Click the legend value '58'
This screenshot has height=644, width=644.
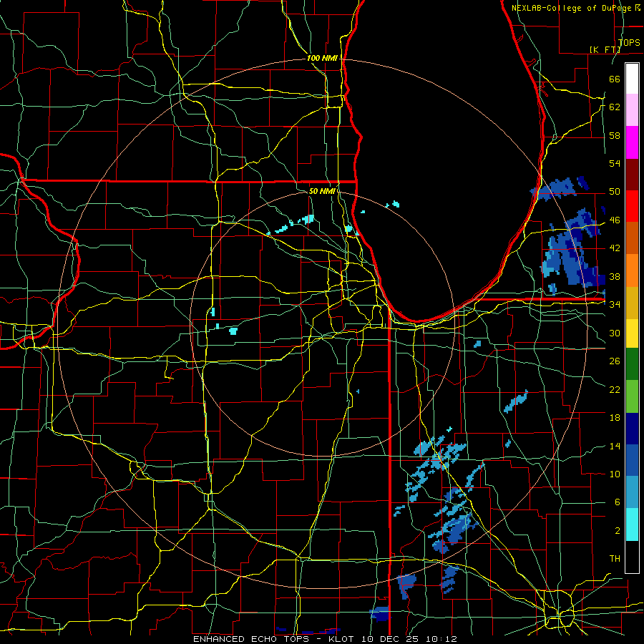tap(615, 135)
